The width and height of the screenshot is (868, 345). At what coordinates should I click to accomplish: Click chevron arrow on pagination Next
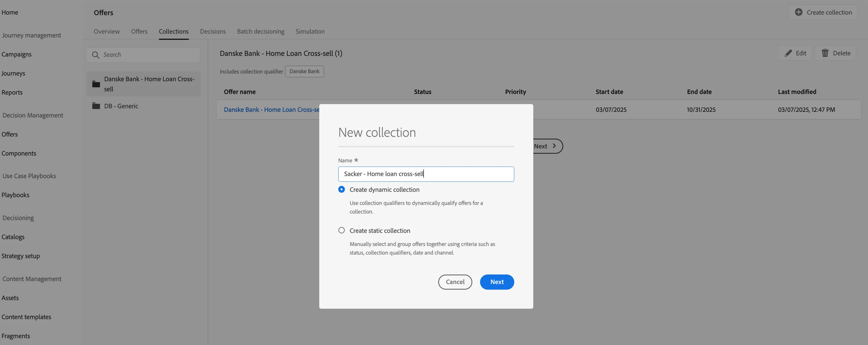[554, 146]
